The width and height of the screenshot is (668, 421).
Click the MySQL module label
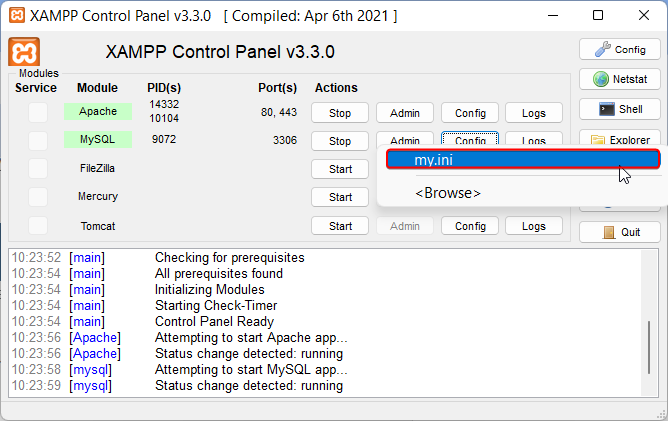coord(98,139)
